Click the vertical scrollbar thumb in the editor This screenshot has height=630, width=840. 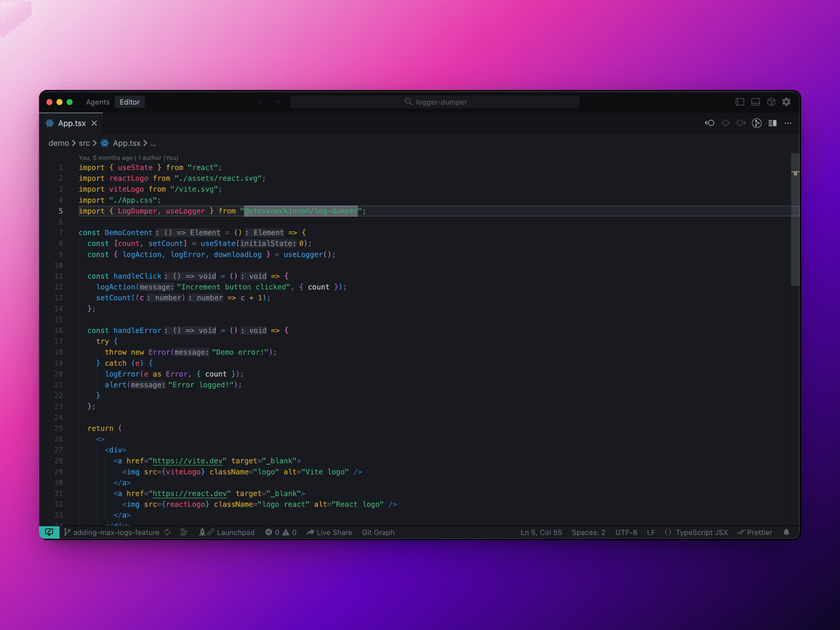click(x=795, y=219)
